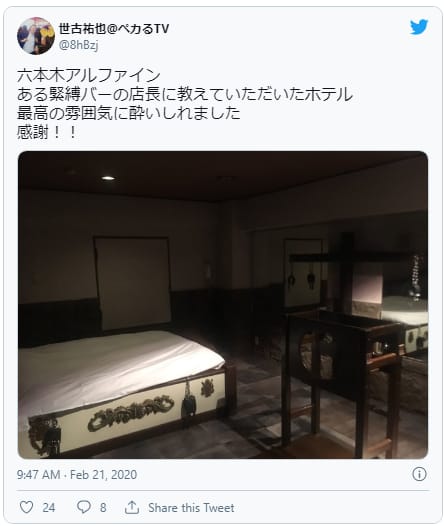This screenshot has width=444, height=526.
Task: Click the tweet line 六本木アルファイン
Action: pyautogui.click(x=89, y=75)
